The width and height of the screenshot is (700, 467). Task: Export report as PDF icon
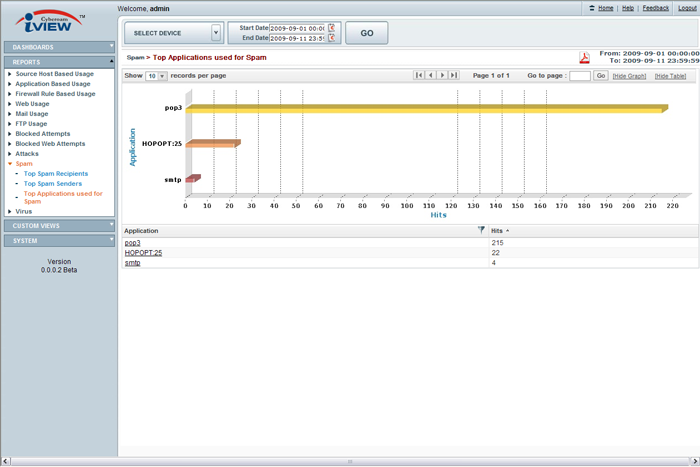coord(584,58)
